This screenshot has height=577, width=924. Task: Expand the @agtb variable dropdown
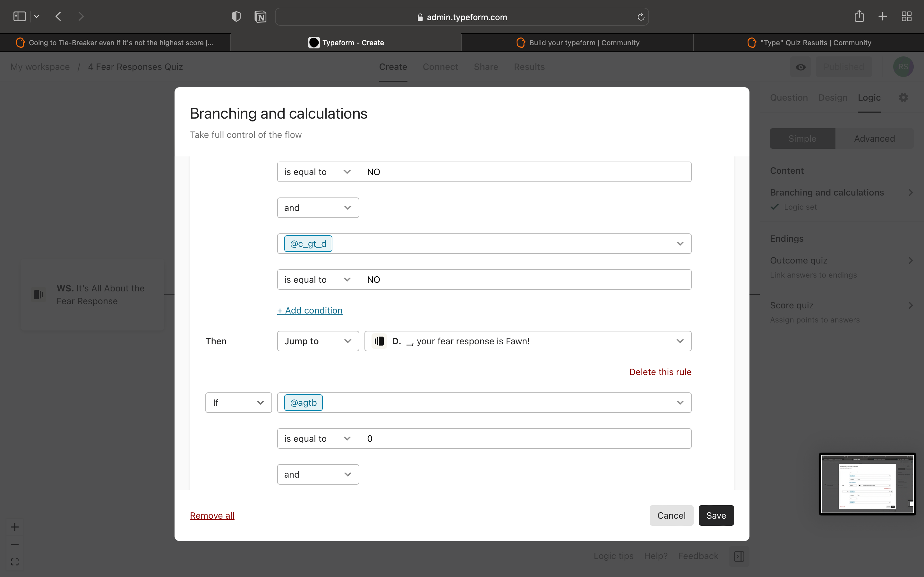coord(680,402)
